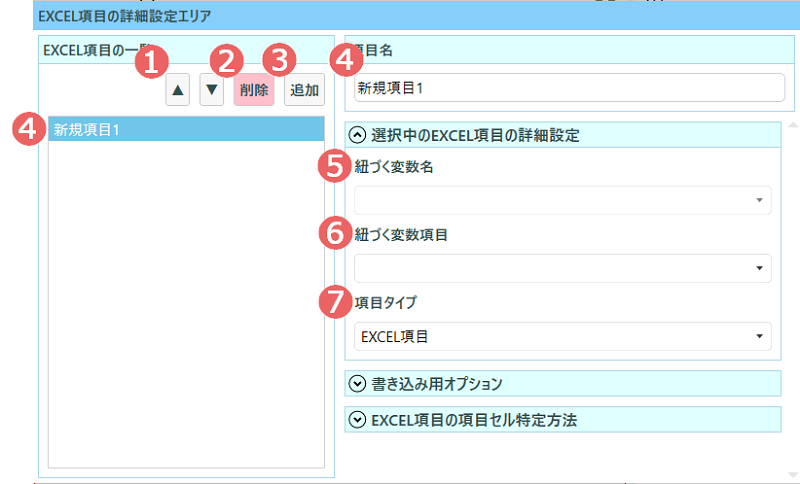Click the 紐づく変数名 label
The height and width of the screenshot is (484, 800).
394,167
